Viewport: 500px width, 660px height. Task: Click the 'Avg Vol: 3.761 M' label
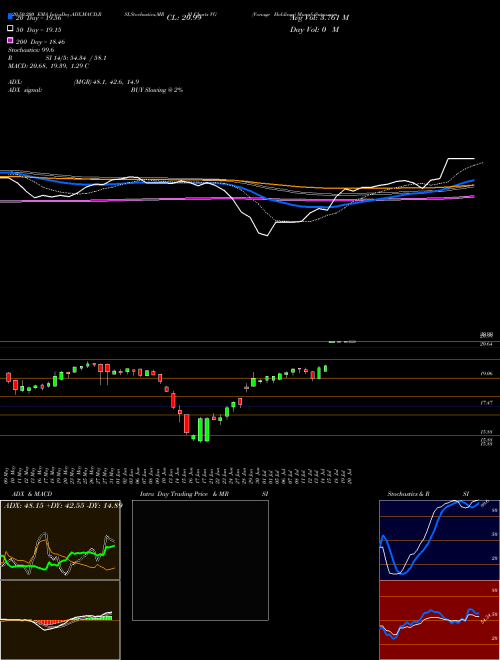click(319, 18)
